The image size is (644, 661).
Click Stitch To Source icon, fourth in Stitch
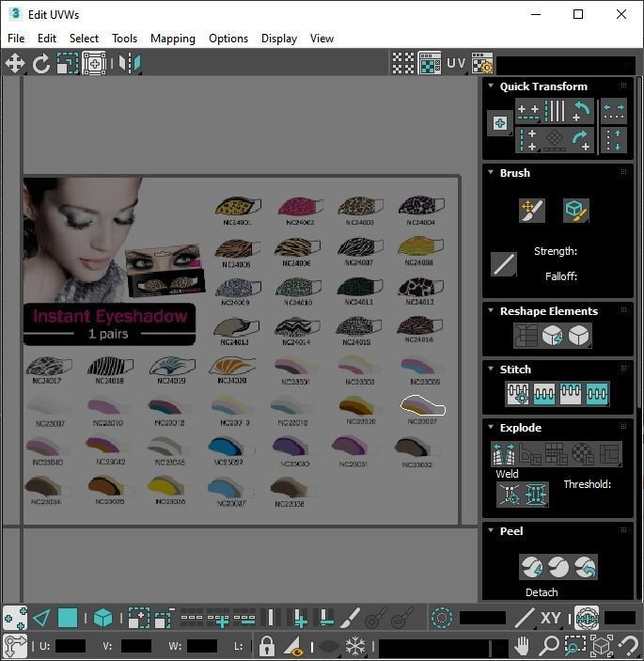click(597, 394)
